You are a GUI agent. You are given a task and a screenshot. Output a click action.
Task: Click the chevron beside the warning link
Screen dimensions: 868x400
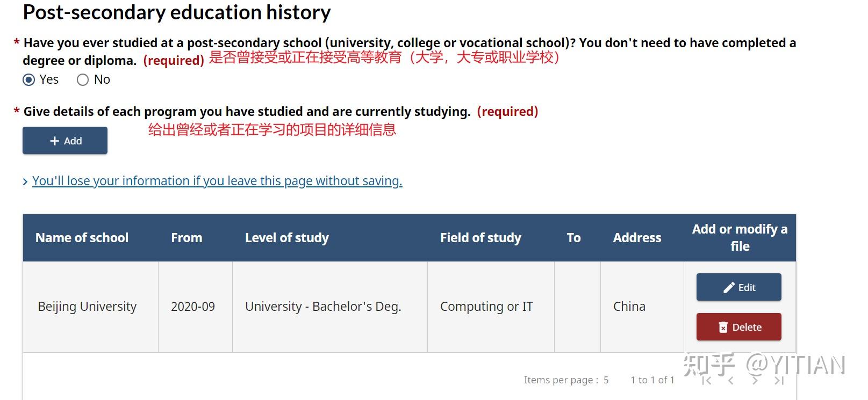[x=25, y=182]
